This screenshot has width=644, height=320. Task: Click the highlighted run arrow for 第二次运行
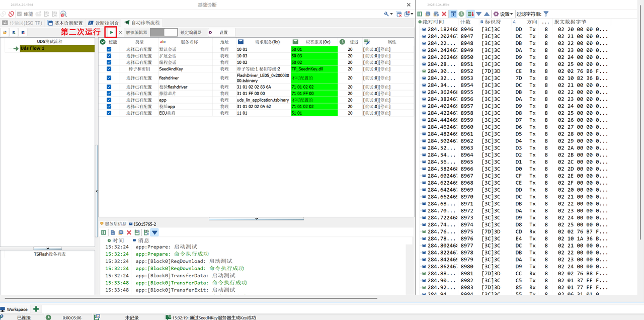(x=110, y=31)
